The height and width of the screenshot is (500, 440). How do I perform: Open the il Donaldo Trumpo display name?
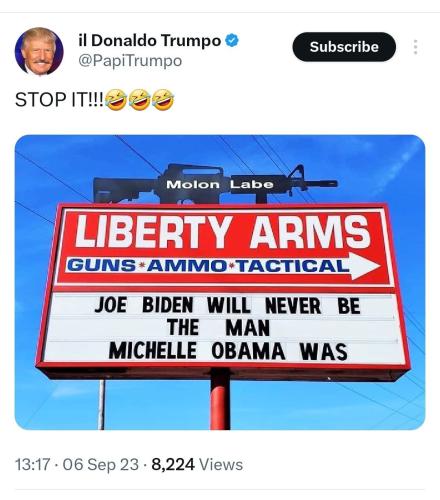point(150,41)
